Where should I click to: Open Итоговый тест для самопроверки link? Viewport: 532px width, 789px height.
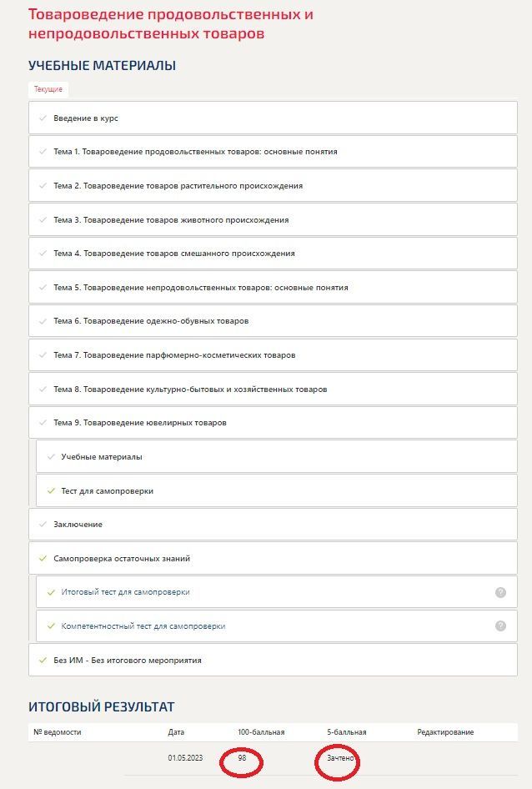pos(125,592)
